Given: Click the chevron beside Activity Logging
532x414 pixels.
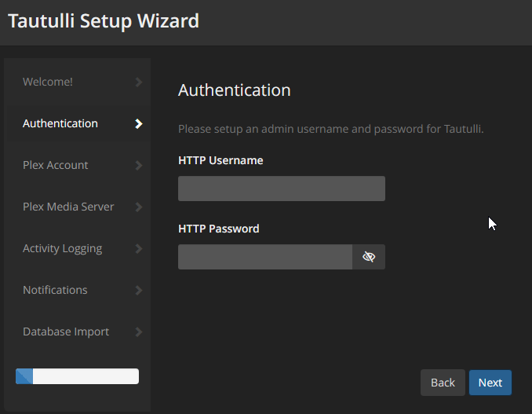Looking at the screenshot, I should [139, 248].
